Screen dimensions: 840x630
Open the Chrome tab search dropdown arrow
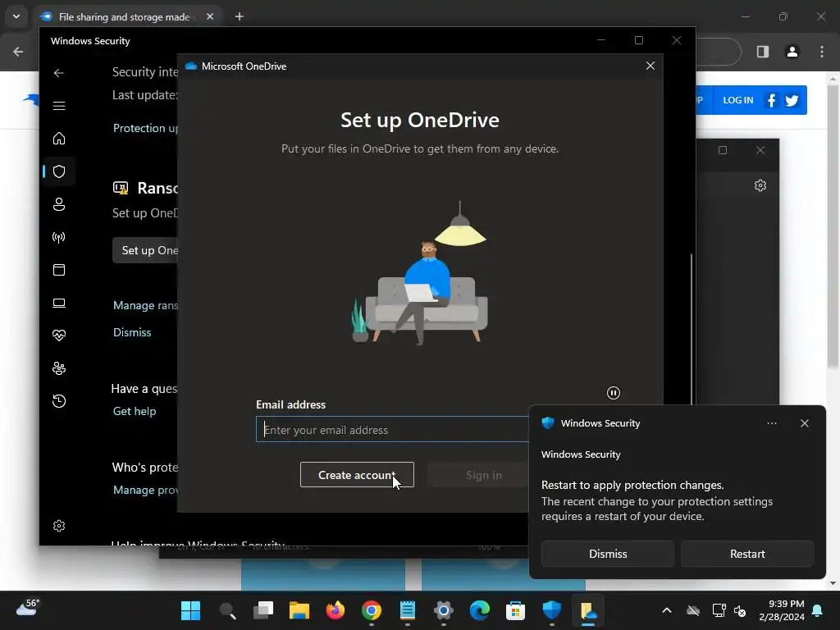click(x=16, y=16)
